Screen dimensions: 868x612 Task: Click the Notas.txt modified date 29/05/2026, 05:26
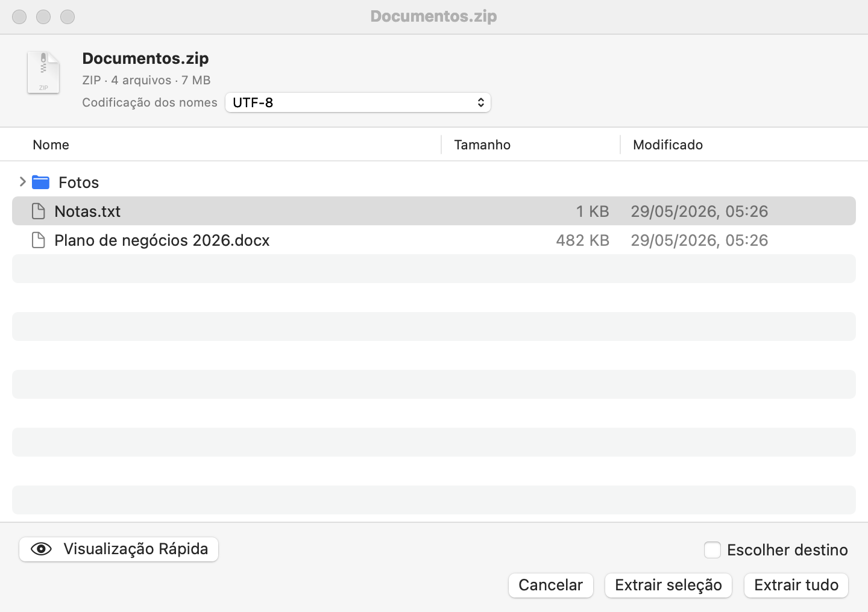[x=699, y=211]
